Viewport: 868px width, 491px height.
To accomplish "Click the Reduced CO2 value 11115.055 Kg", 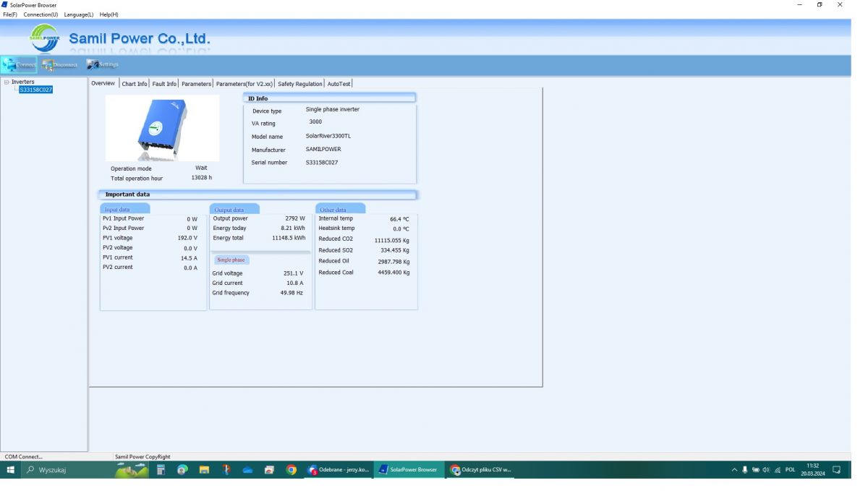I will [392, 241].
